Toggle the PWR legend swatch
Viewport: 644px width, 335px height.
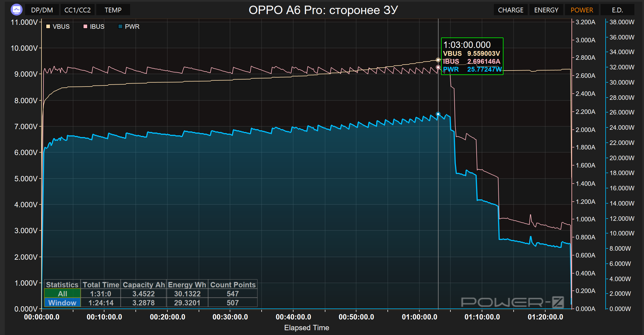[x=120, y=27]
